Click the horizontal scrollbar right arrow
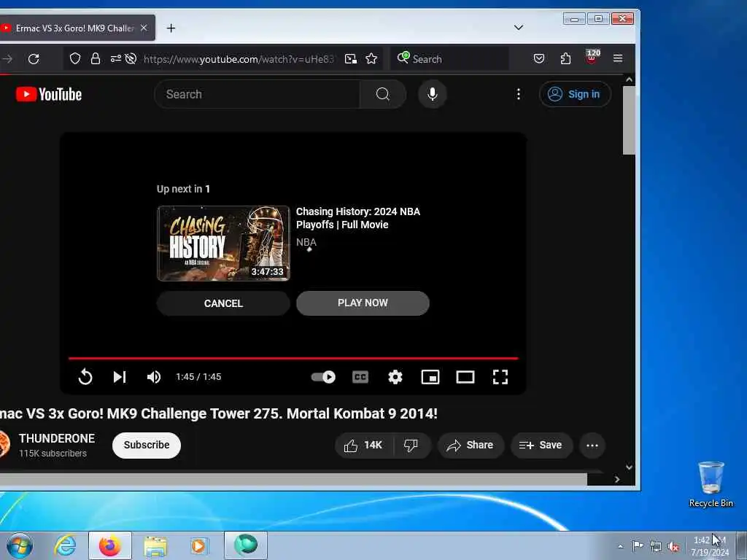 coord(617,480)
